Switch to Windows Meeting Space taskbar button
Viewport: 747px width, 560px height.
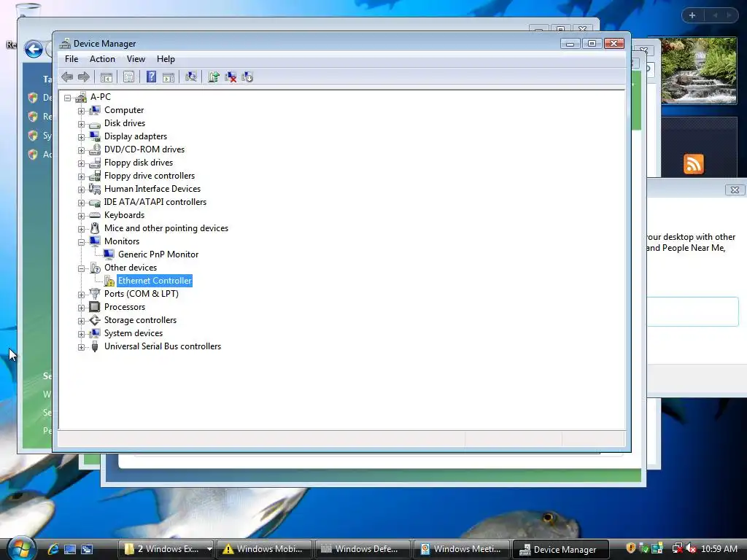461,549
